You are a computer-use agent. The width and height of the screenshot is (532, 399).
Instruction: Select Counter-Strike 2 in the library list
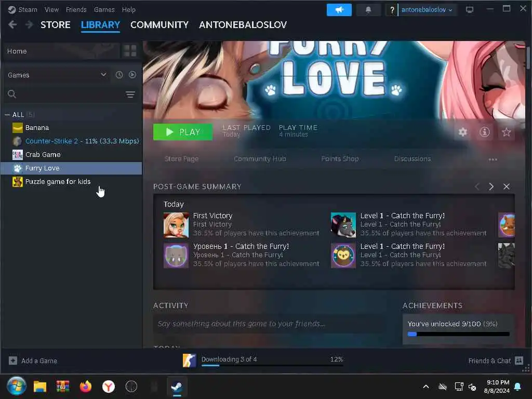pyautogui.click(x=71, y=141)
